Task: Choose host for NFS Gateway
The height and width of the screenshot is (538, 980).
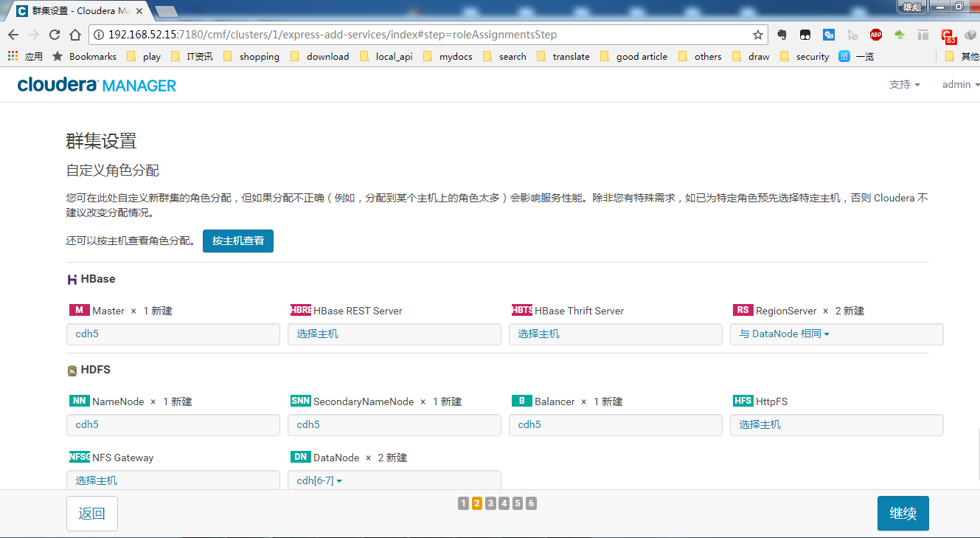Action: (x=173, y=480)
